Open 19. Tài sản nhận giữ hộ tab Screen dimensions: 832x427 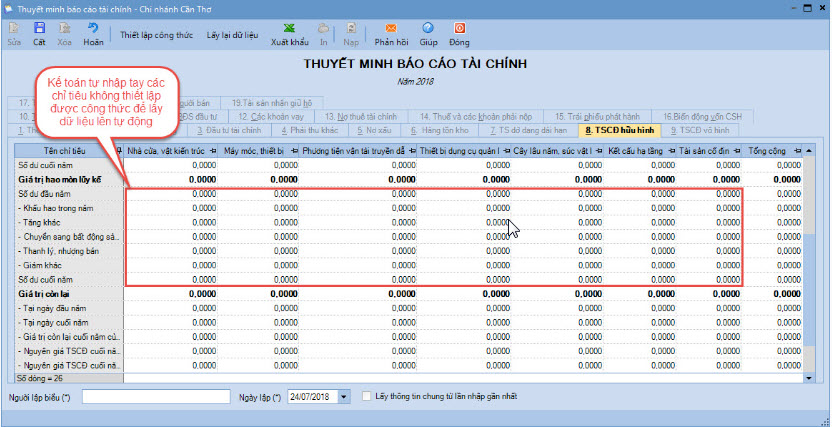272,103
